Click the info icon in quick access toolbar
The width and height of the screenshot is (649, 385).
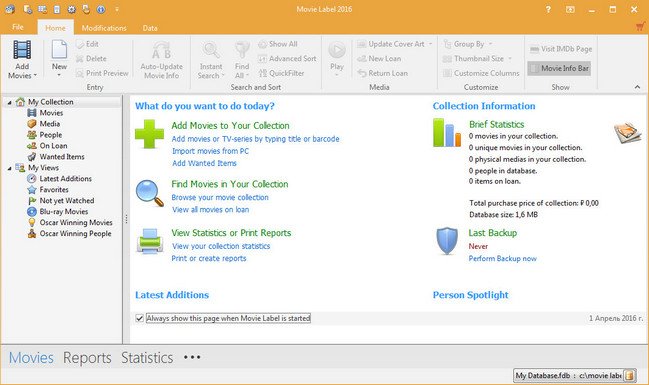coord(101,9)
